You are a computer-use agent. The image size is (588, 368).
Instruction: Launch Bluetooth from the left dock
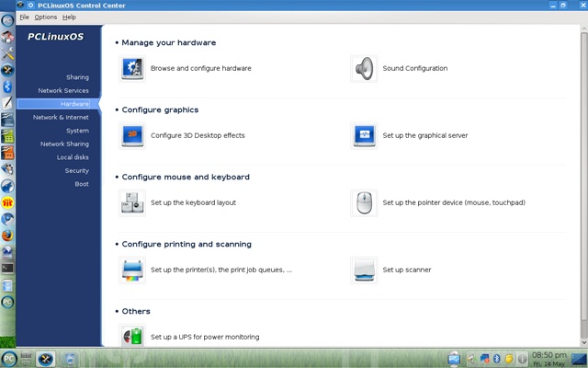[x=7, y=86]
